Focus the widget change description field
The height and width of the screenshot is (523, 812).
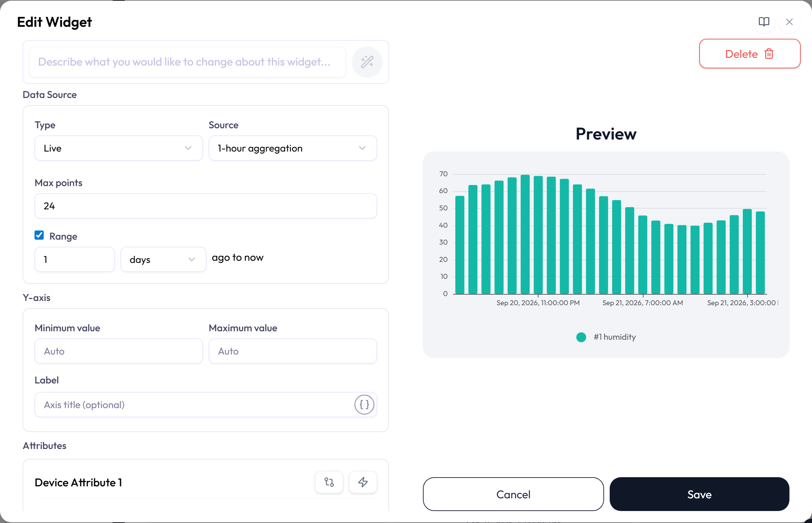click(x=187, y=62)
